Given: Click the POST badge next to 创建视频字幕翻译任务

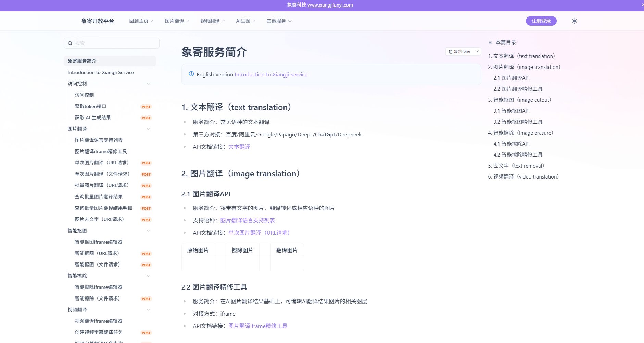Looking at the screenshot, I should [146, 333].
